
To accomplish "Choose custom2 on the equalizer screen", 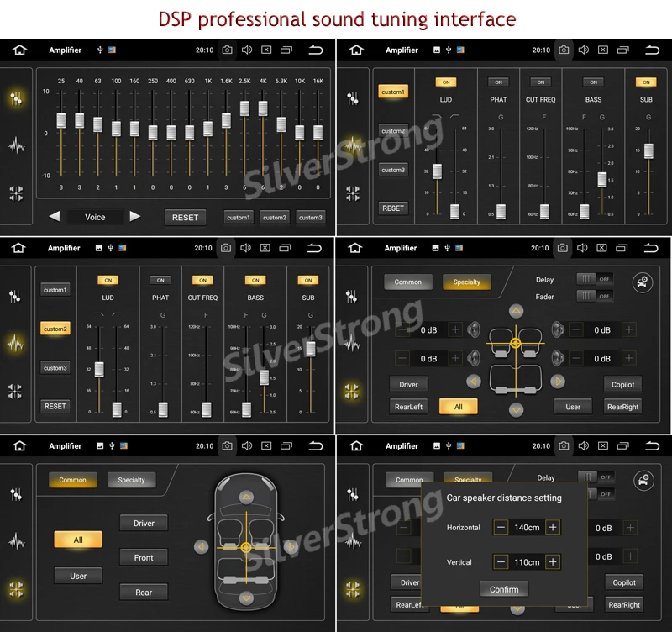I will 275,218.
